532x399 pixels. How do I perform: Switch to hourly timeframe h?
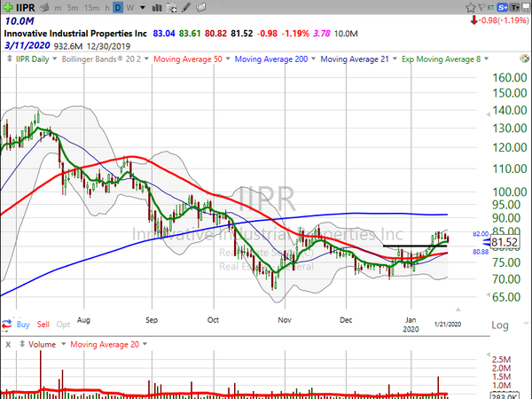click(x=107, y=7)
